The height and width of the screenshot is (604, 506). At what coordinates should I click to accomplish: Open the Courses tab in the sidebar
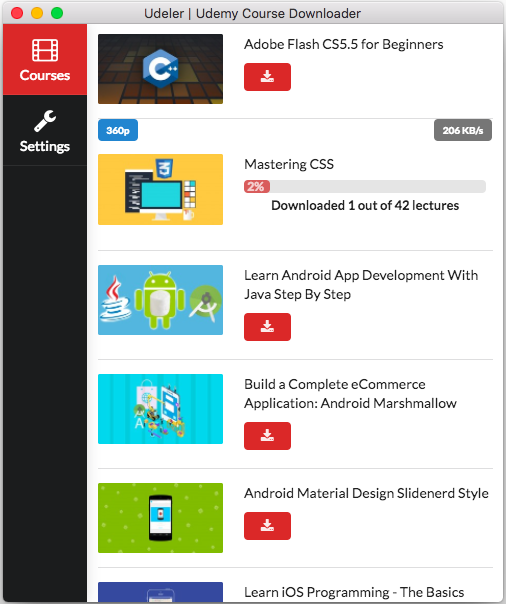[45, 60]
